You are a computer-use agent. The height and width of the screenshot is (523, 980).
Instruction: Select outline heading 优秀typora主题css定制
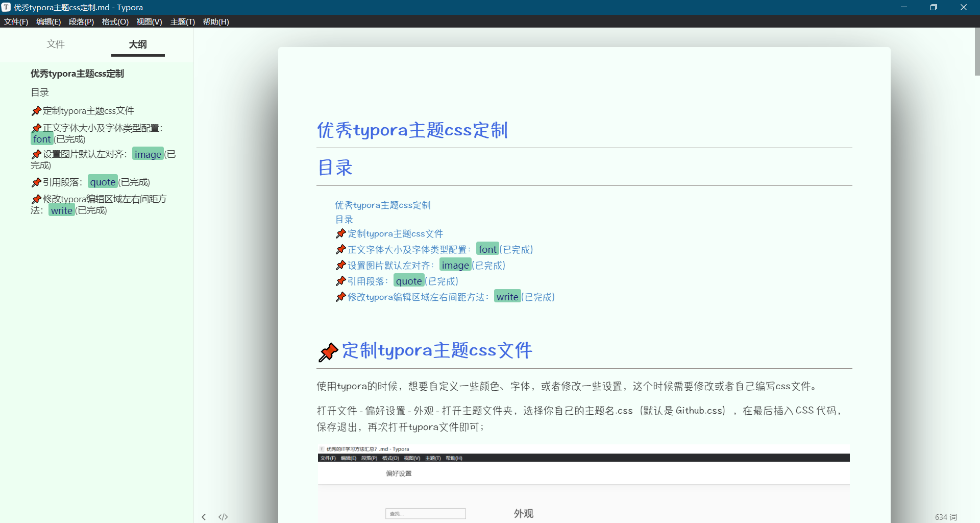77,74
